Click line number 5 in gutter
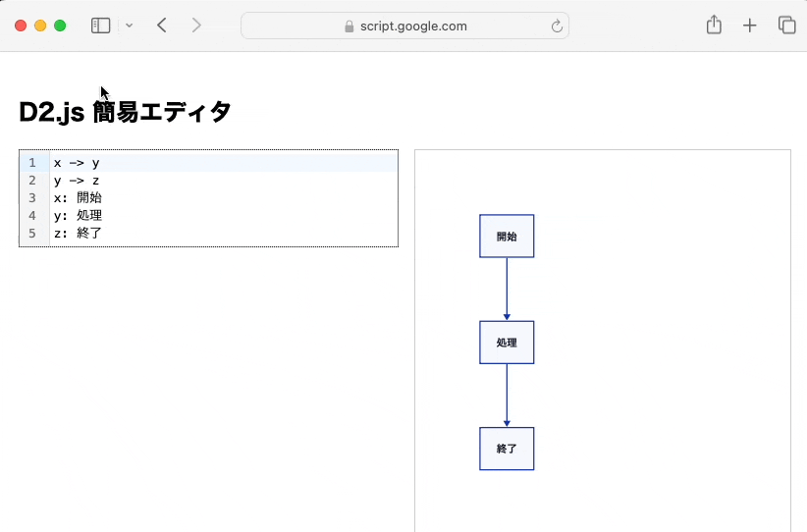This screenshot has height=532, width=807. pos(32,233)
